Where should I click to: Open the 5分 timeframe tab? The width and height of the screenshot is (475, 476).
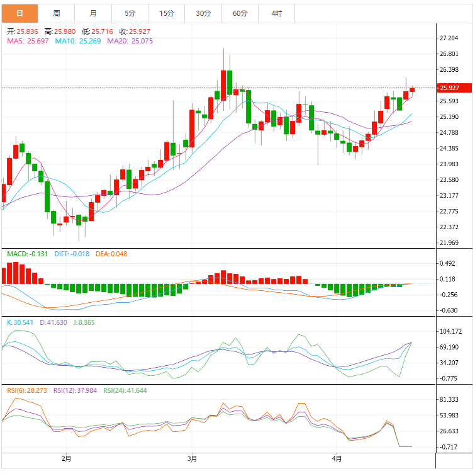130,13
